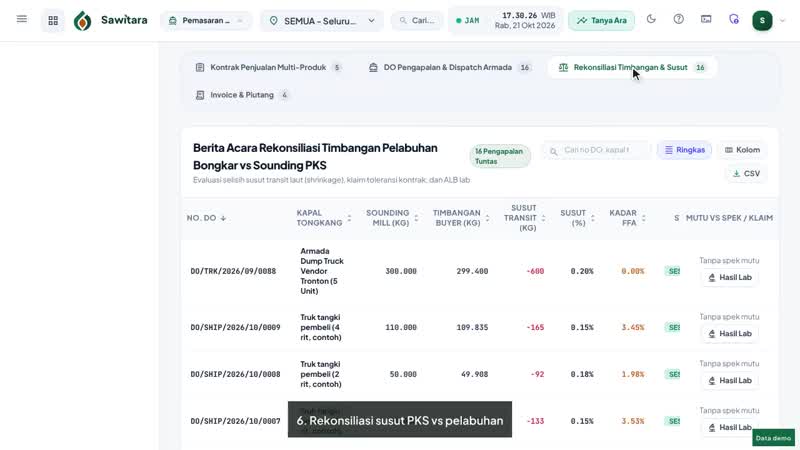The image size is (800, 450).
Task: Click the date and time display
Action: tap(525, 21)
